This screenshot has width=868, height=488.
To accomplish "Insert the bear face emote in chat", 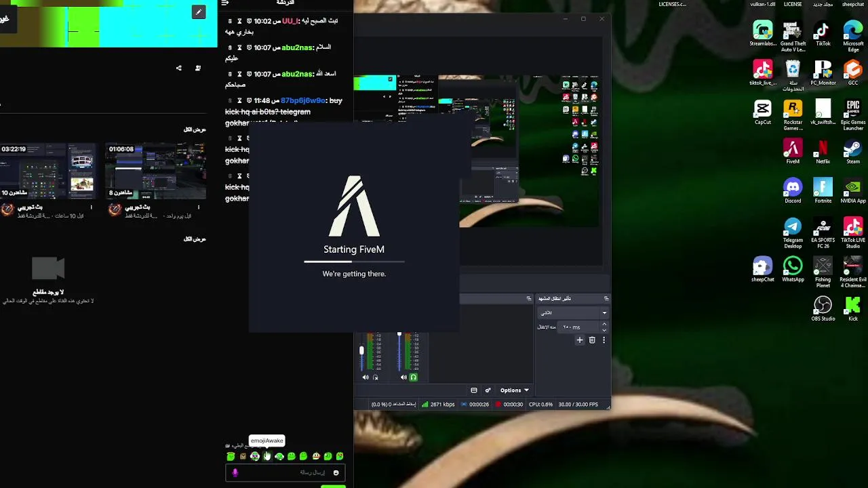I will (243, 456).
